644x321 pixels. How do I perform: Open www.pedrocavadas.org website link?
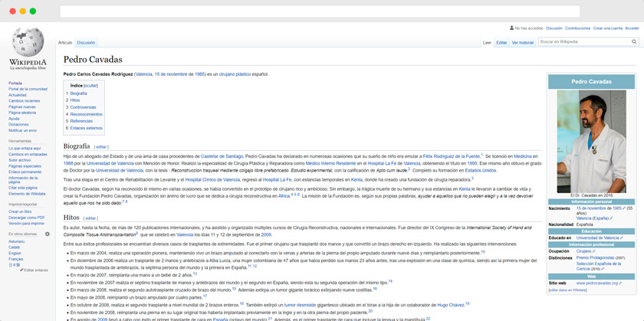coord(596,283)
